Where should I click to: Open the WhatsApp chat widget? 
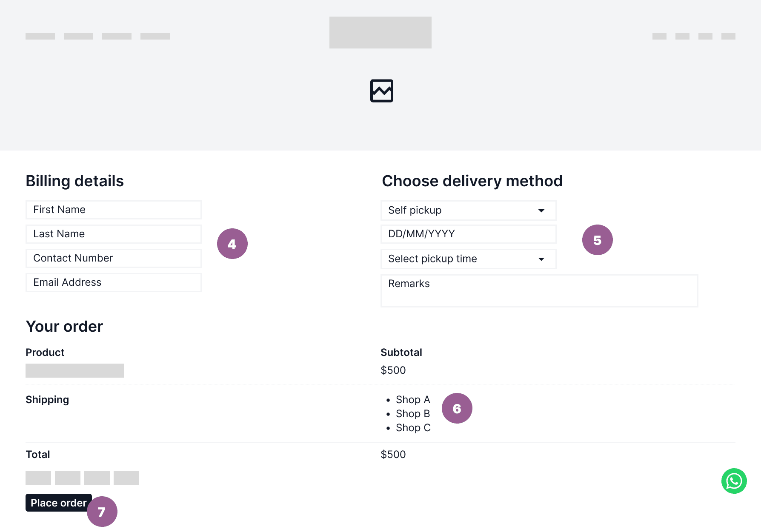pyautogui.click(x=734, y=481)
